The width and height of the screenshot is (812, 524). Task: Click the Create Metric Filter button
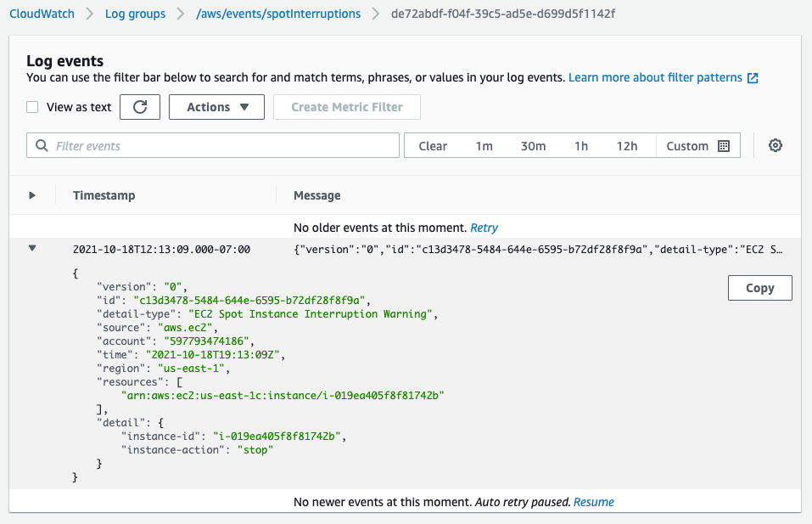pyautogui.click(x=346, y=107)
